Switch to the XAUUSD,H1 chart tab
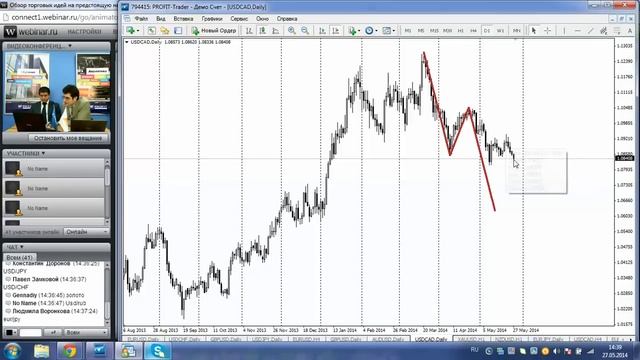The width and height of the screenshot is (640, 360). point(470,339)
